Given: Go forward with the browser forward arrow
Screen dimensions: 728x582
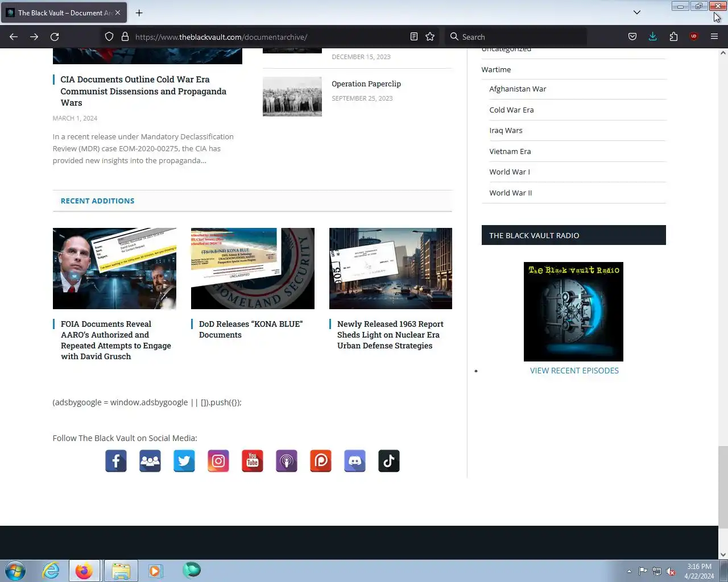Looking at the screenshot, I should [34, 37].
